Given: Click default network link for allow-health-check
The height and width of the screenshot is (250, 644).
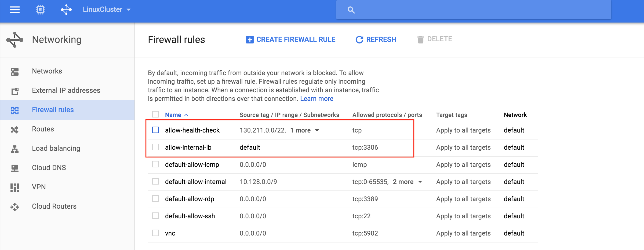Looking at the screenshot, I should [514, 130].
